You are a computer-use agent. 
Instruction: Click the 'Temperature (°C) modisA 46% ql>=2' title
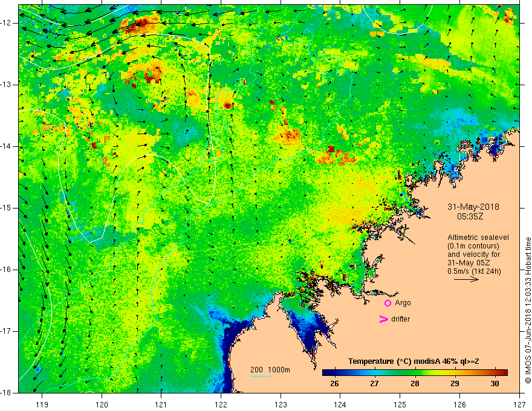tap(414, 361)
